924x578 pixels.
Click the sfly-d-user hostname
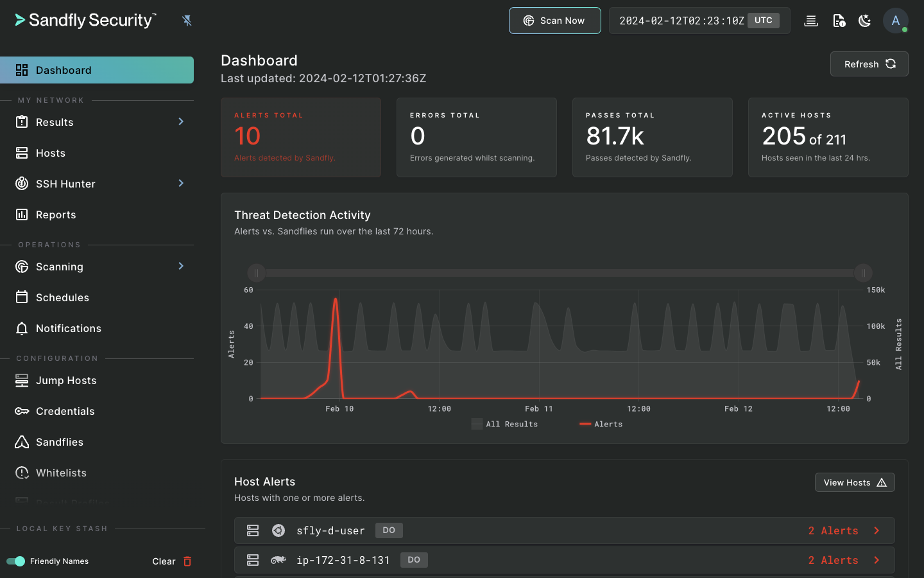pos(330,530)
